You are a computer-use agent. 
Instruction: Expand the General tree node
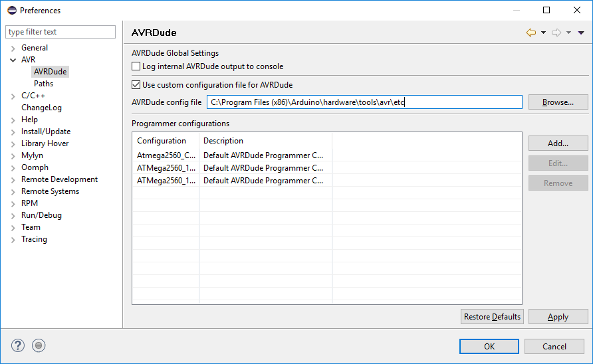13,48
